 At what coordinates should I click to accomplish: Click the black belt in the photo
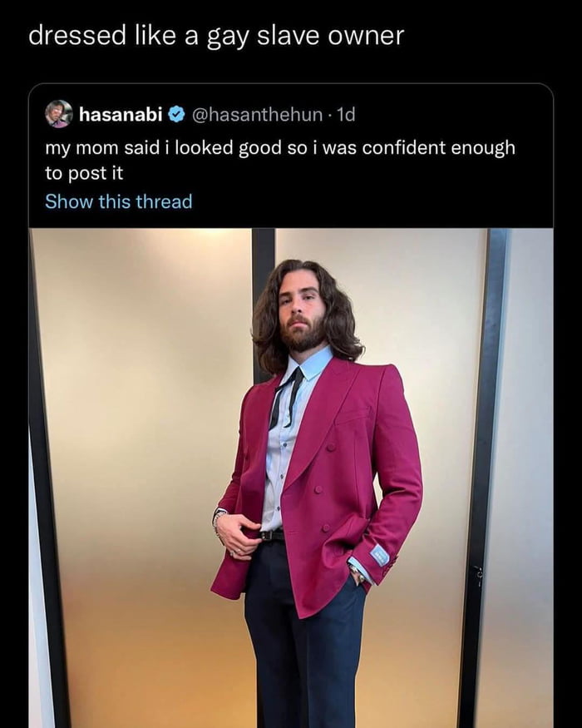click(271, 535)
